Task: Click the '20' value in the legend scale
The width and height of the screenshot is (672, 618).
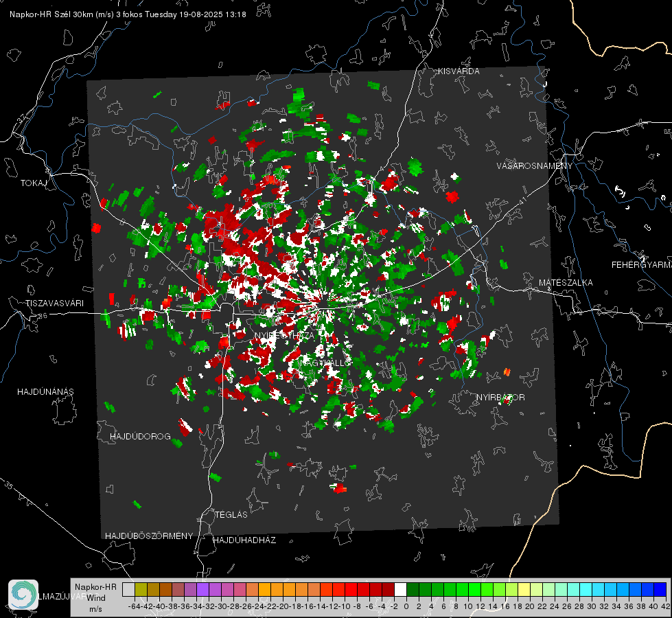Action: click(x=530, y=606)
